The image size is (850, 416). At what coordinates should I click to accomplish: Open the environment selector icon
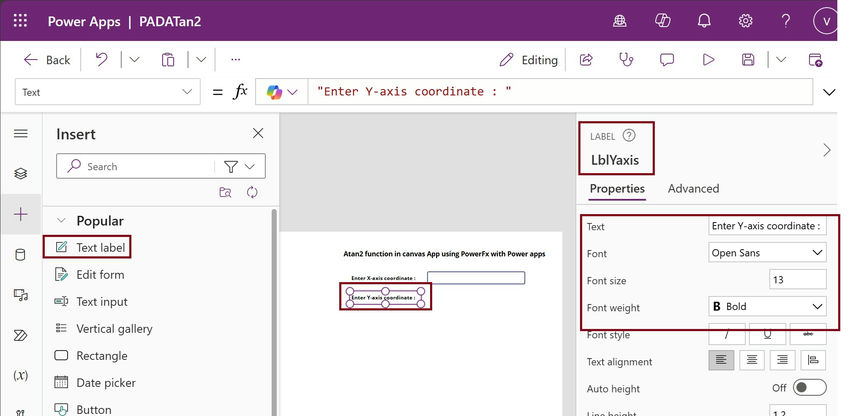coord(620,21)
